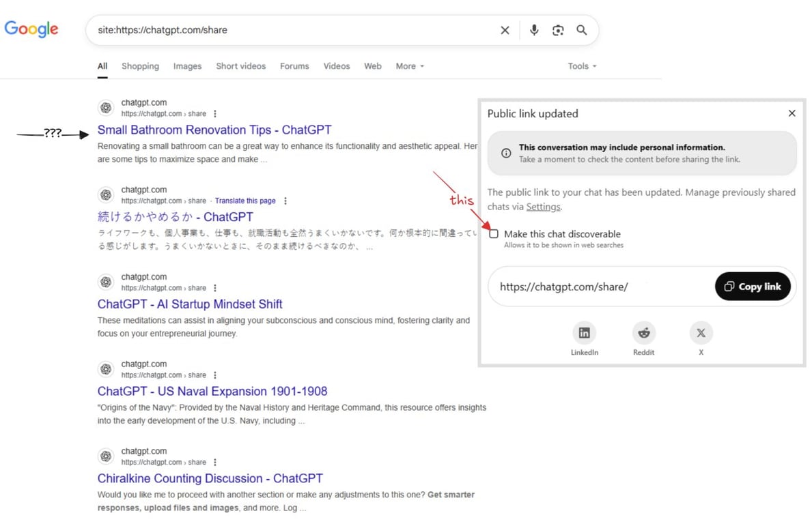Image resolution: width=812 pixels, height=524 pixels.
Task: Click the search magnifier icon
Action: tap(582, 30)
